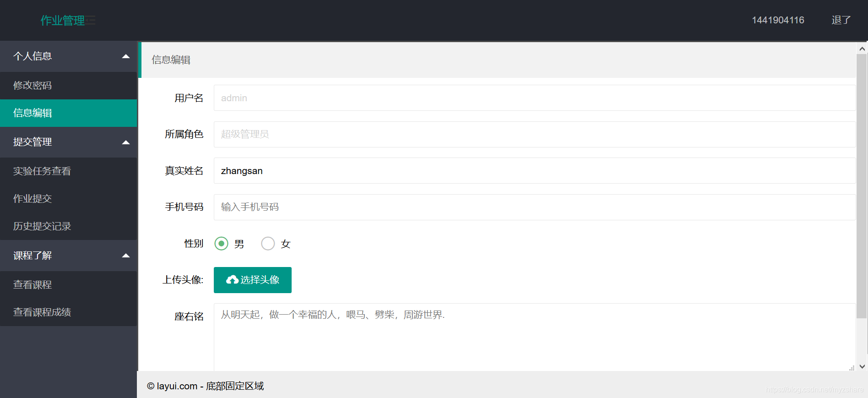
Task: Collapse the 课程了解 menu arrow
Action: click(126, 256)
